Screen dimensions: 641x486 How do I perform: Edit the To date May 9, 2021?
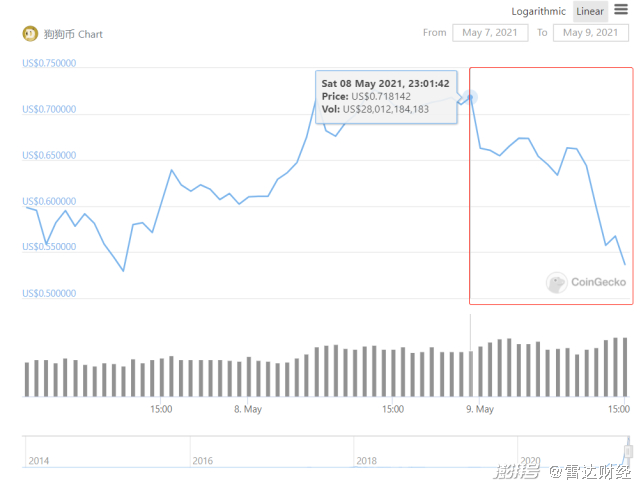pos(591,33)
